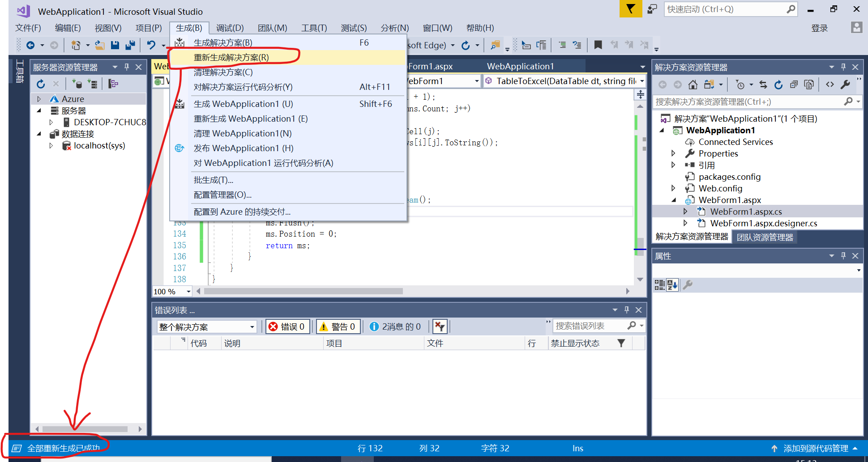This screenshot has height=462, width=868.
Task: Comment out the selected lines
Action: (x=562, y=45)
